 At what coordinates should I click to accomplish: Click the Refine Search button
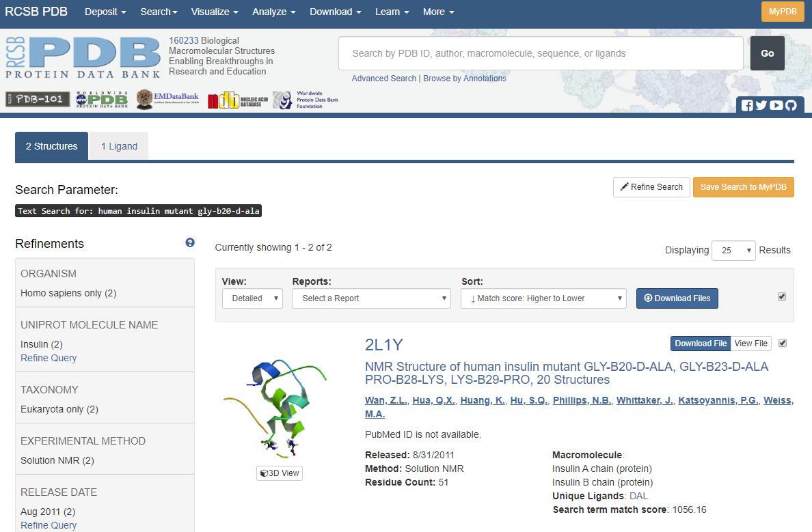[x=651, y=187]
